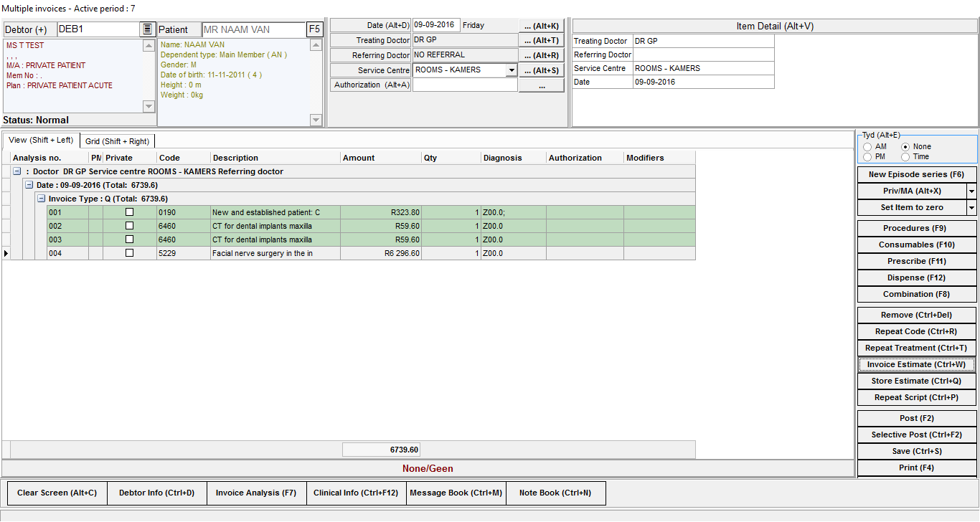Image resolution: width=980 pixels, height=522 pixels.
Task: Open the Set Item to zero dropdown arrow
Action: [971, 208]
